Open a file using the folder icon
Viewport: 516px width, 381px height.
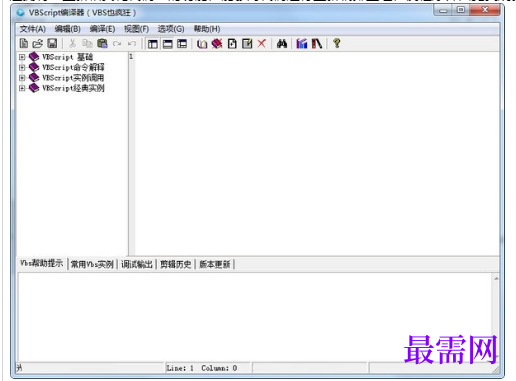click(38, 44)
